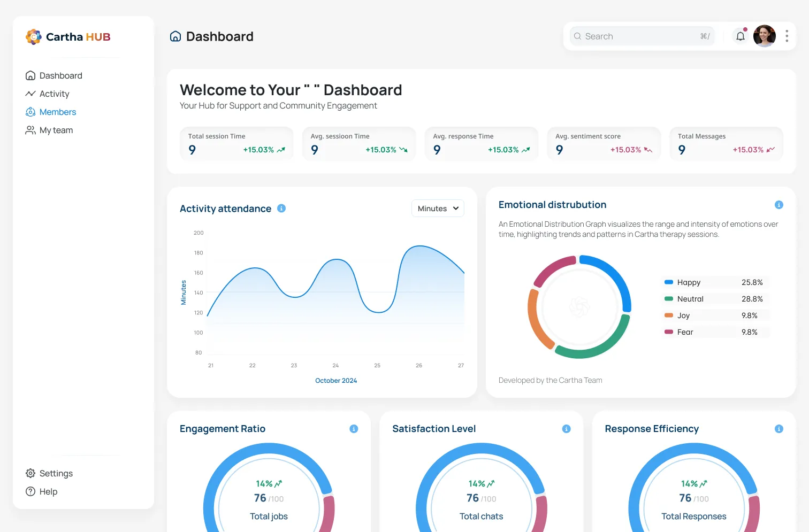Click the October 2024 axis label

pos(336,381)
